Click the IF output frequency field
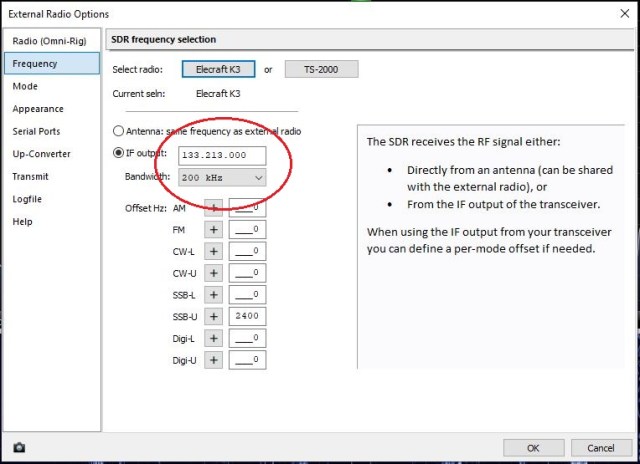Screen dimensions: 640x464 [x=222, y=155]
